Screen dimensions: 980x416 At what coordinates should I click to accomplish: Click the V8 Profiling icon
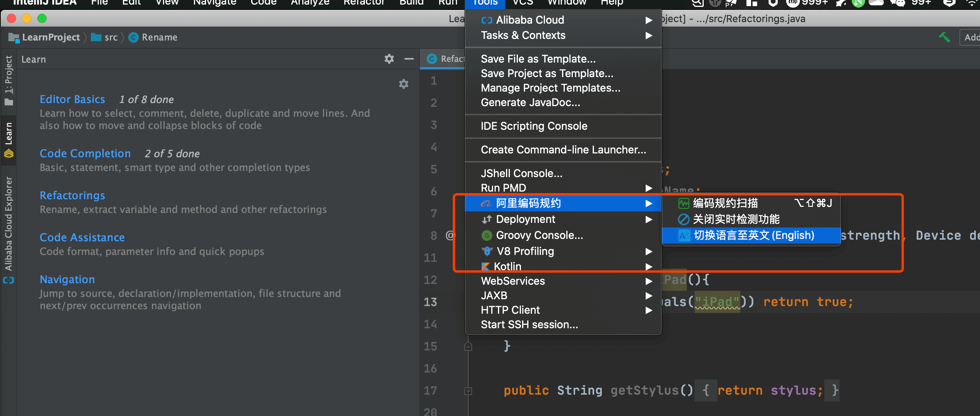(486, 251)
